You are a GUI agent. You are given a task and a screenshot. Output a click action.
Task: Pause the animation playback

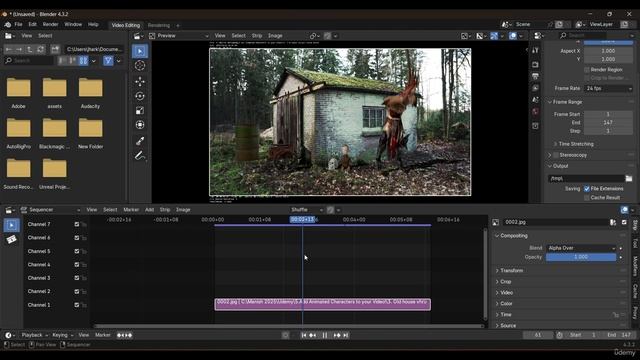[325, 335]
